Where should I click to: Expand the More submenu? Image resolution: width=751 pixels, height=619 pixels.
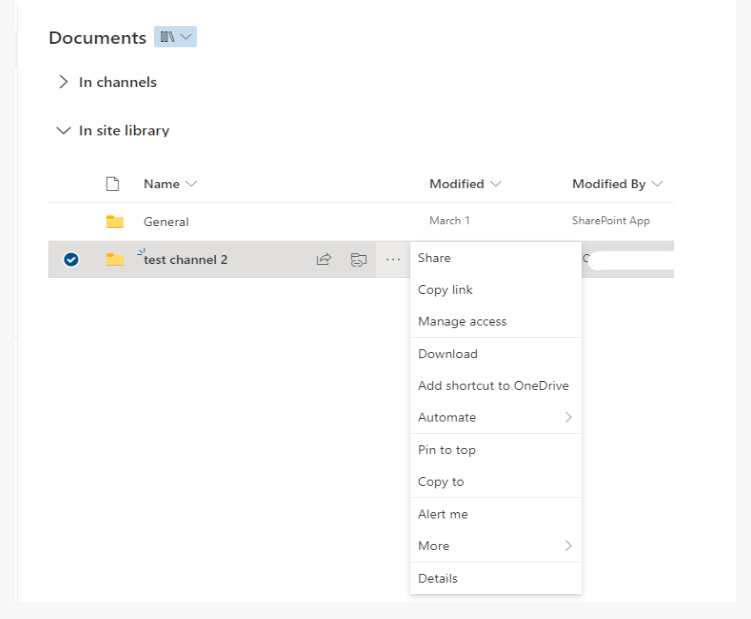point(496,545)
